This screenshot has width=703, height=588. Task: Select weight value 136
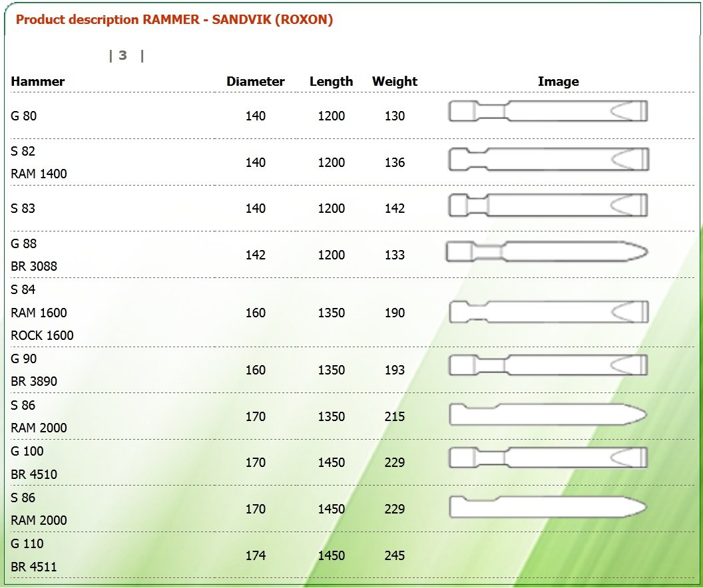tap(395, 162)
